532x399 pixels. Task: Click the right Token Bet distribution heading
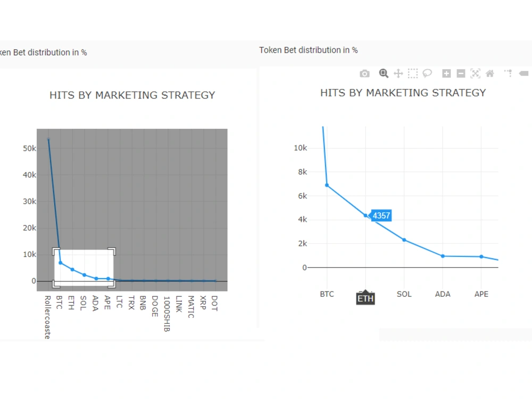point(309,50)
